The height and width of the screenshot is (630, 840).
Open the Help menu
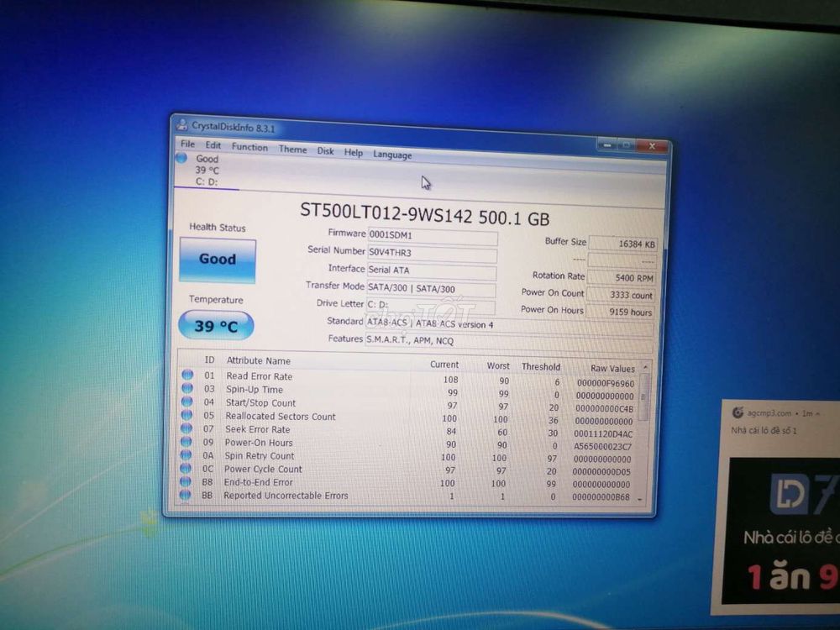pos(353,153)
